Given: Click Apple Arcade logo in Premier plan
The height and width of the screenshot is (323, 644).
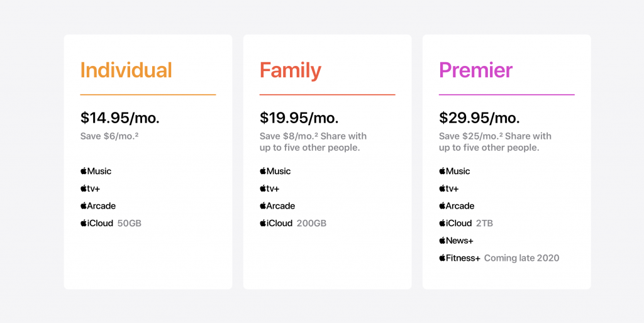Looking at the screenshot, I should pyautogui.click(x=457, y=205).
